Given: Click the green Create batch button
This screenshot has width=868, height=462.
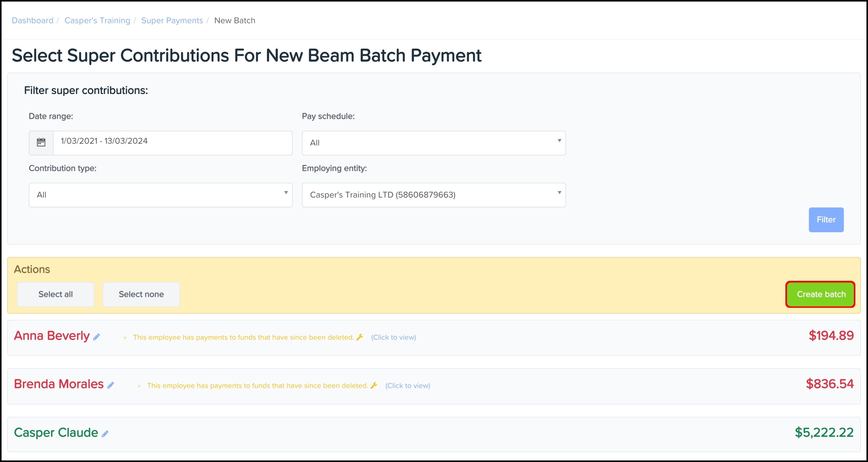Looking at the screenshot, I should point(820,294).
